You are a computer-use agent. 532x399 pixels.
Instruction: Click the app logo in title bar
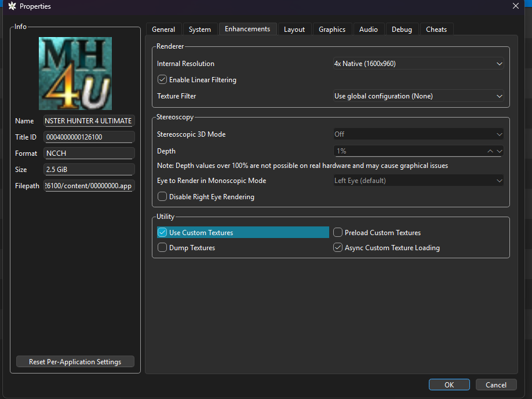(x=12, y=6)
